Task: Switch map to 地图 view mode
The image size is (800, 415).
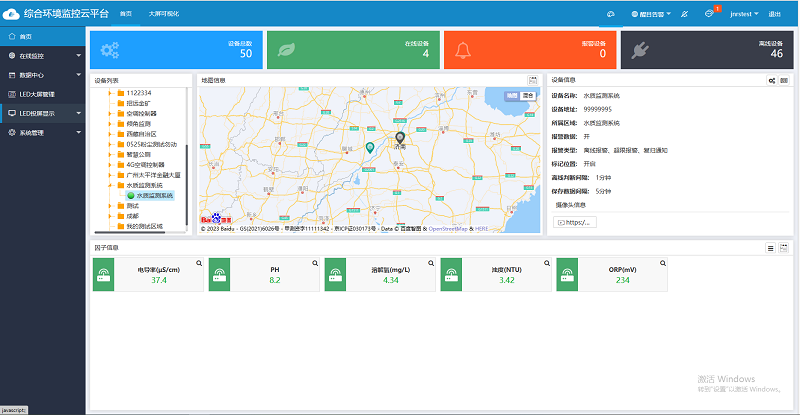Action: (511, 95)
